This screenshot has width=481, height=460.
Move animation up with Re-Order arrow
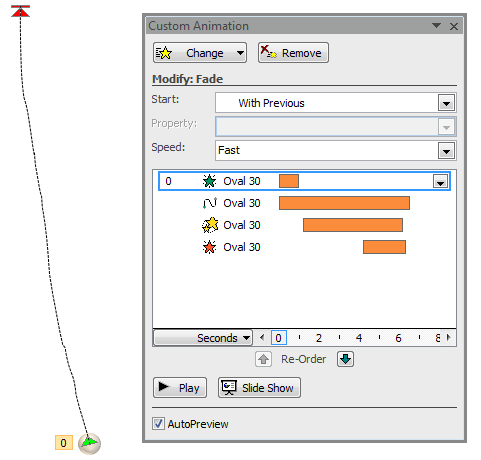tap(263, 359)
